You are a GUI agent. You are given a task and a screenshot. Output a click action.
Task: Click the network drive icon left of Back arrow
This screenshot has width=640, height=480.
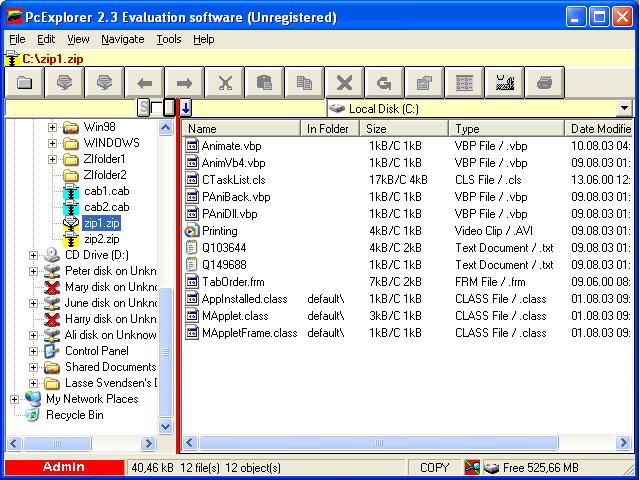click(x=104, y=83)
